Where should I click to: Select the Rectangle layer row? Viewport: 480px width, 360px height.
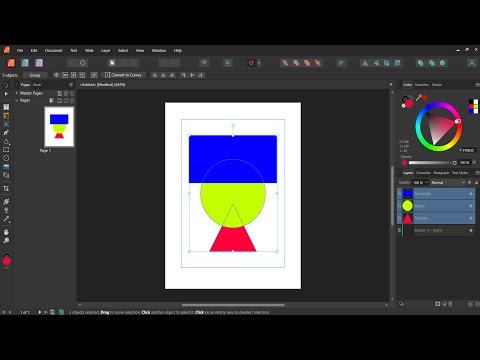click(436, 194)
